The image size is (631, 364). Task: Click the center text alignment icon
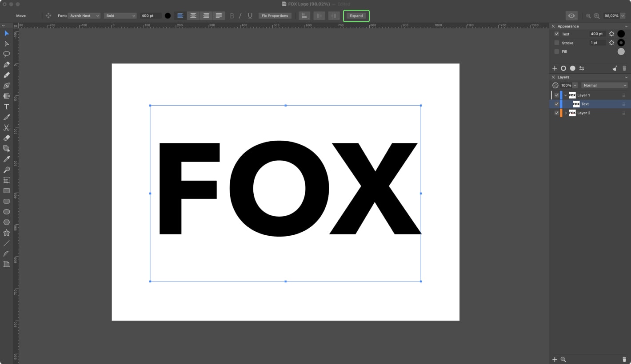[193, 16]
